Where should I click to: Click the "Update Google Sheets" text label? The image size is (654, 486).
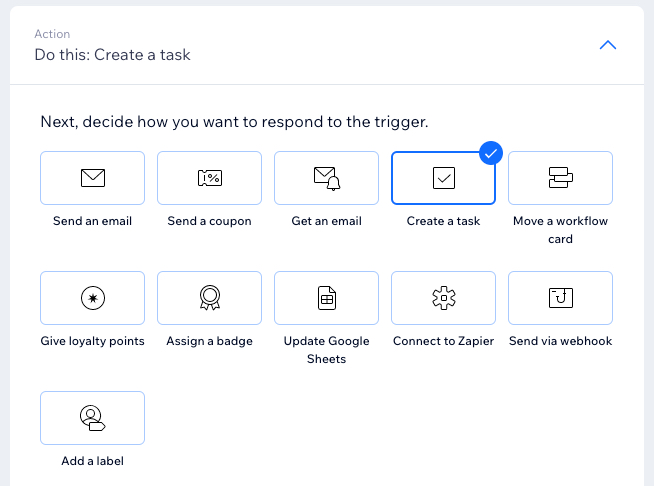tap(327, 350)
